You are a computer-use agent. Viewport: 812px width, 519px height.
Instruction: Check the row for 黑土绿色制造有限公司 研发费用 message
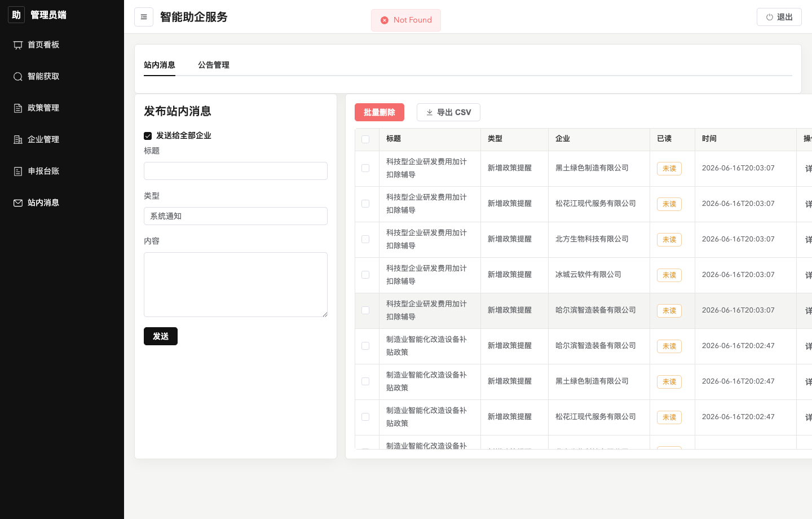(365, 168)
